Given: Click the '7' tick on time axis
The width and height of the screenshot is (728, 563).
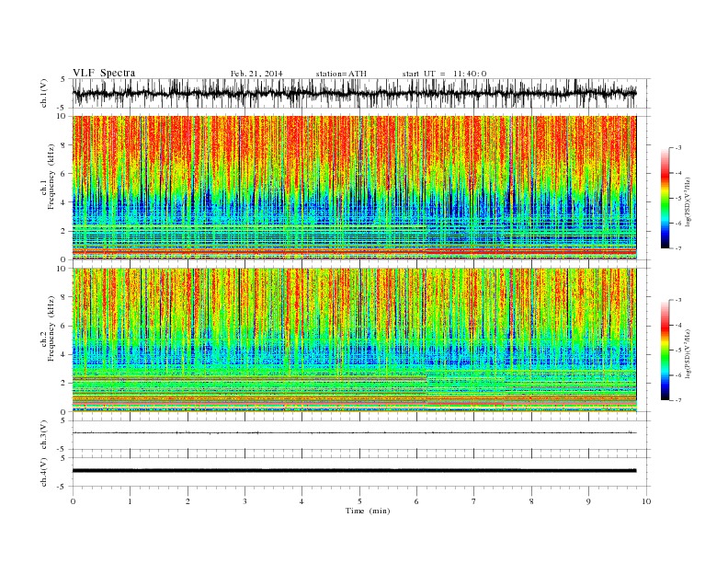Looking at the screenshot, I should (x=474, y=501).
